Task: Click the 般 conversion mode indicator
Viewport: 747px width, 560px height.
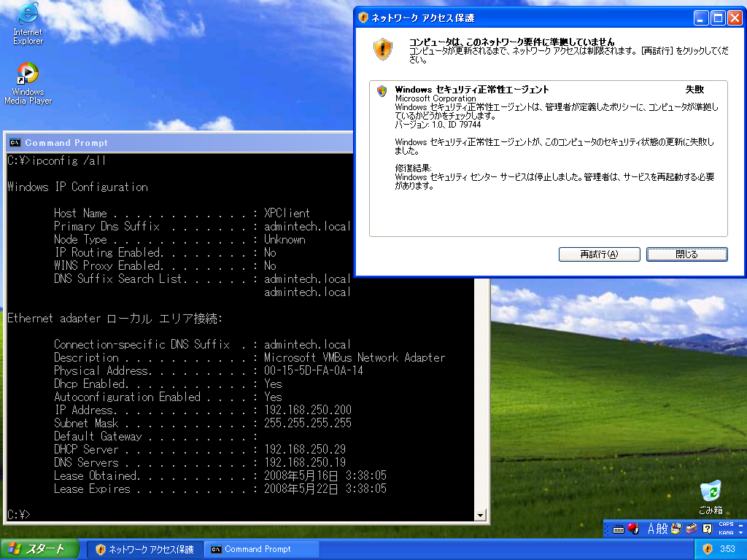Action: coord(662,529)
